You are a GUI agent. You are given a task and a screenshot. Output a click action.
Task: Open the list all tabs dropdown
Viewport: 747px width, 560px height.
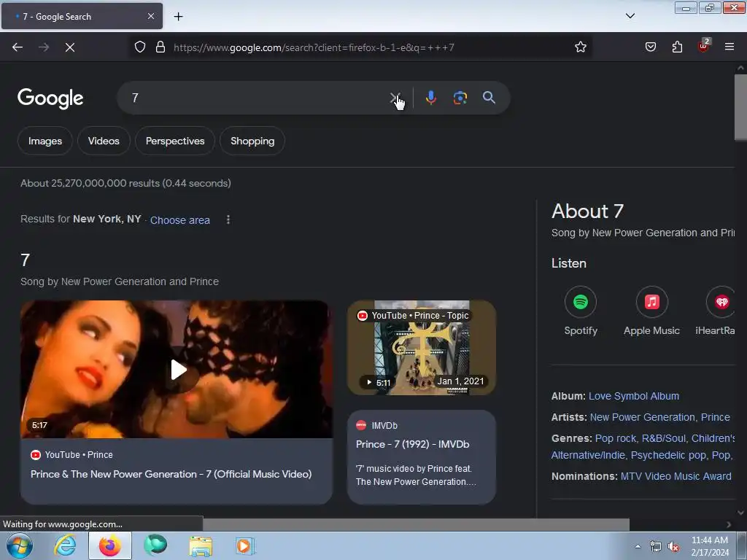[630, 16]
